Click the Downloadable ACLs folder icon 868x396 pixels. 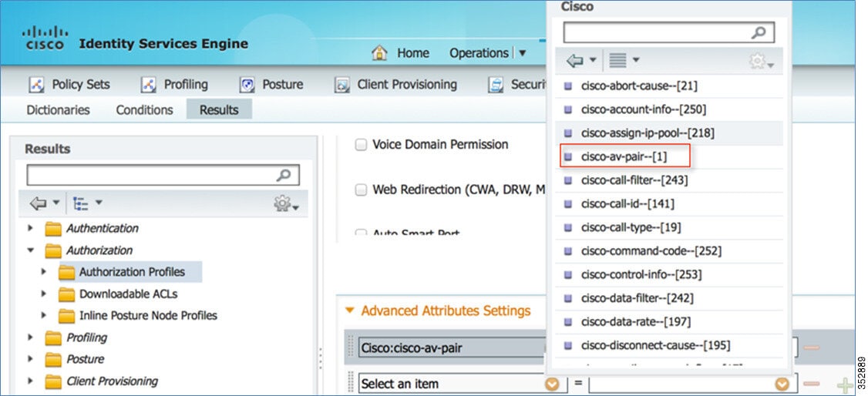66,294
